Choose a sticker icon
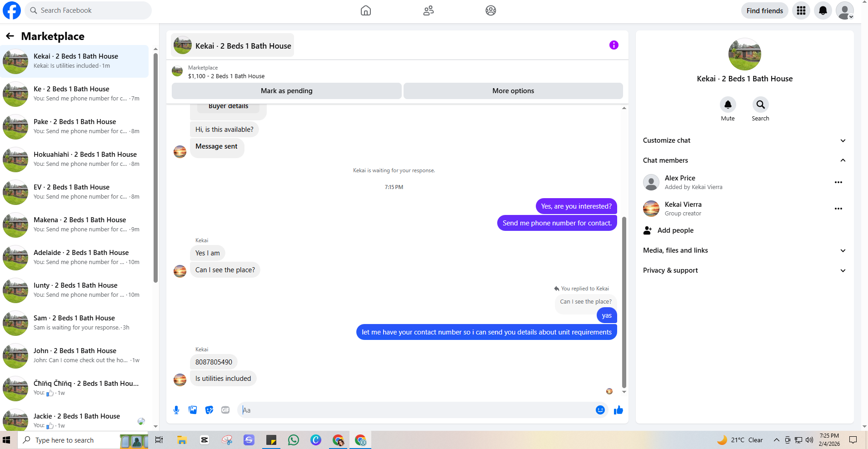Screen dimensions: 868x449 pyautogui.click(x=209, y=410)
